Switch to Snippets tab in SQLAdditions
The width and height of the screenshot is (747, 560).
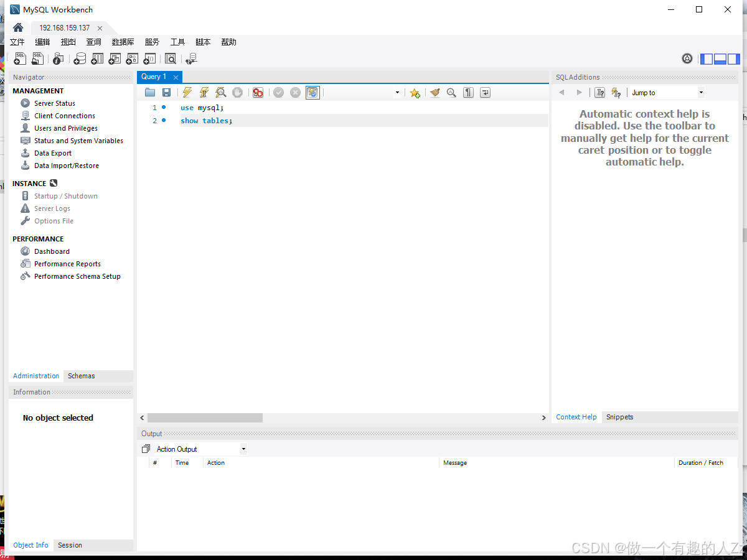click(x=619, y=417)
